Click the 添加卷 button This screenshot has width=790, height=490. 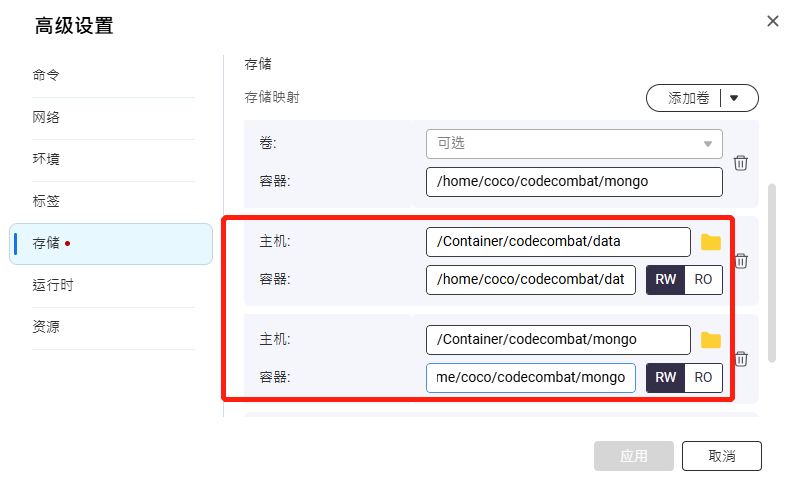pyautogui.click(x=688, y=98)
